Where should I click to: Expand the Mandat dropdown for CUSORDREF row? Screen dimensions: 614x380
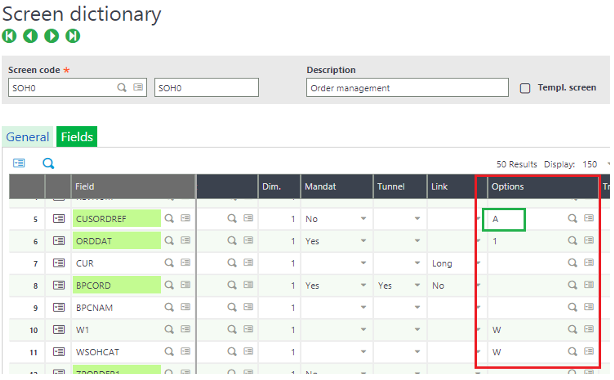point(363,218)
